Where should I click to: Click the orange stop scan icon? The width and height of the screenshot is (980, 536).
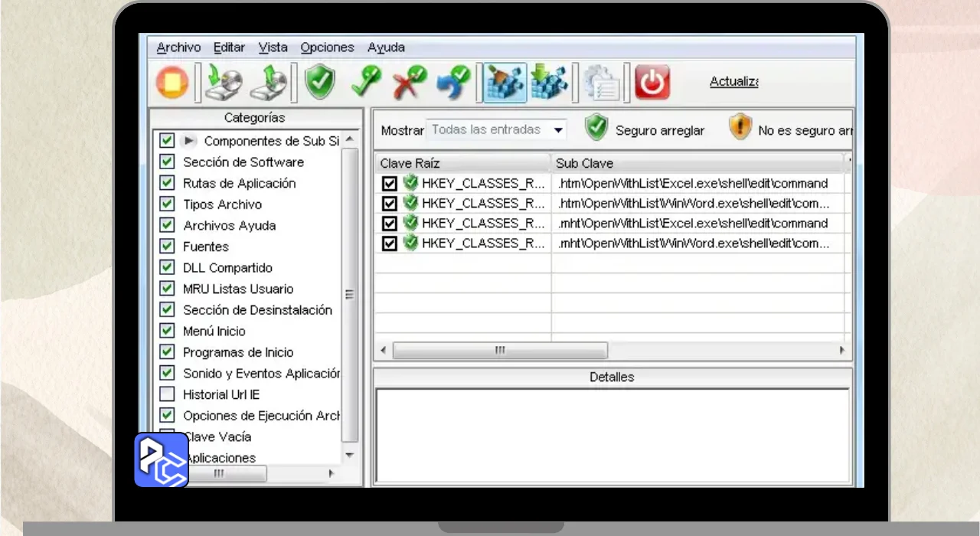(172, 83)
